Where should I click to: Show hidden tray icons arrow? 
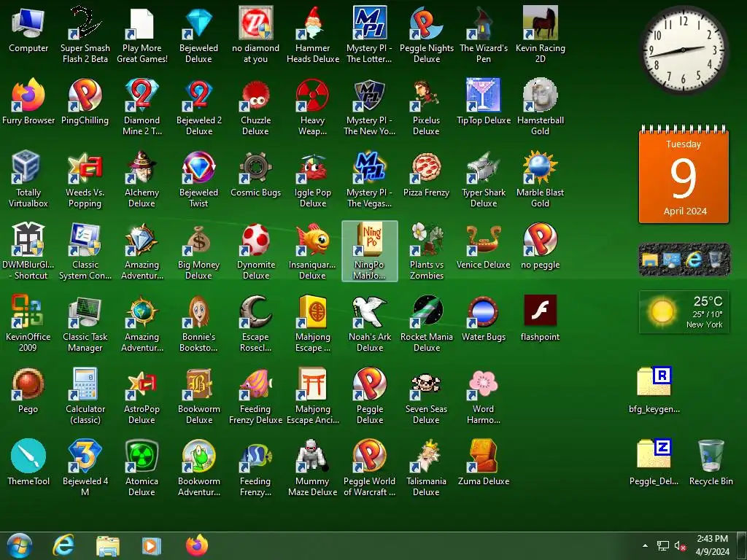[645, 545]
